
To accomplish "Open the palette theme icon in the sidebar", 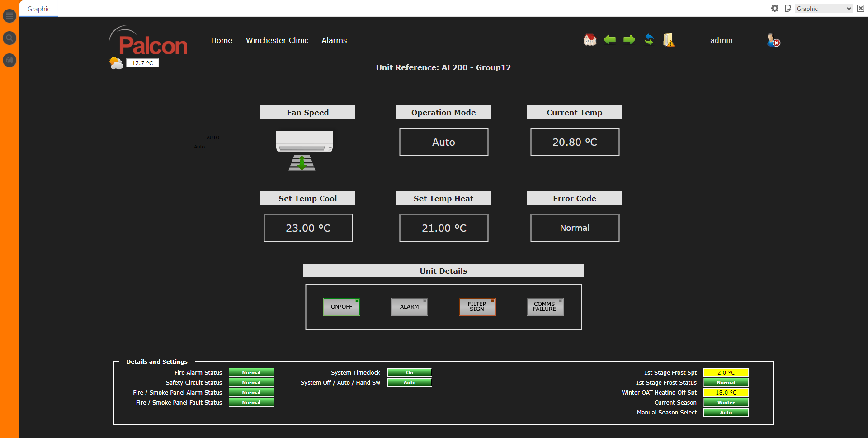I will tap(9, 60).
